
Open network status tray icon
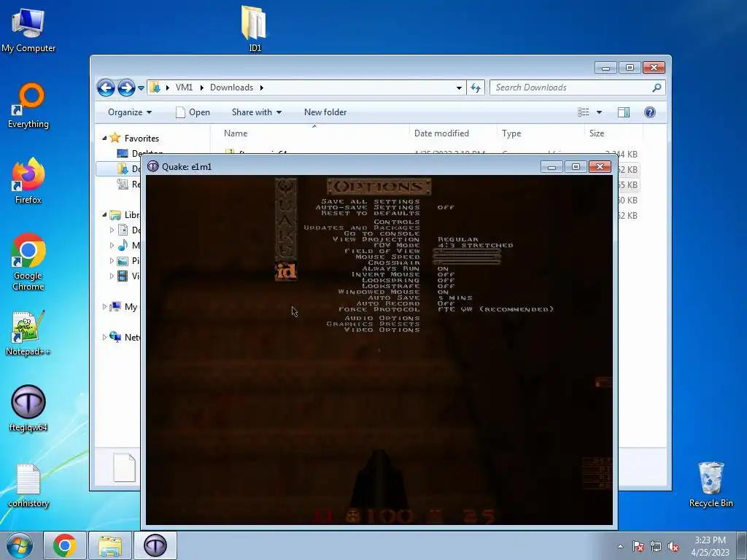point(656,546)
